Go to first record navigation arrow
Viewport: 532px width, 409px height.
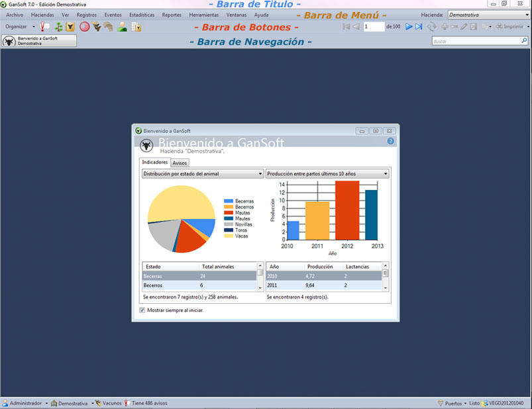click(x=346, y=26)
